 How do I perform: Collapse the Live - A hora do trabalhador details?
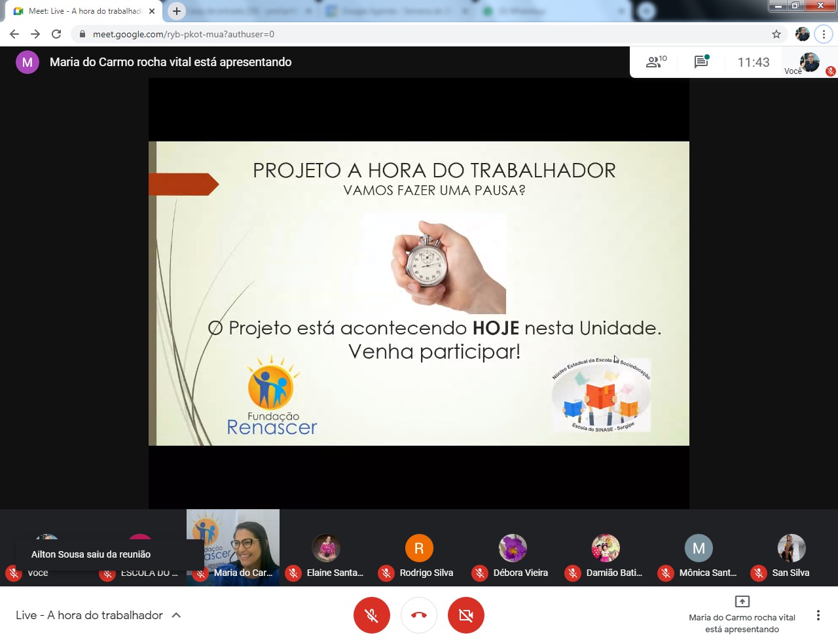[175, 615]
